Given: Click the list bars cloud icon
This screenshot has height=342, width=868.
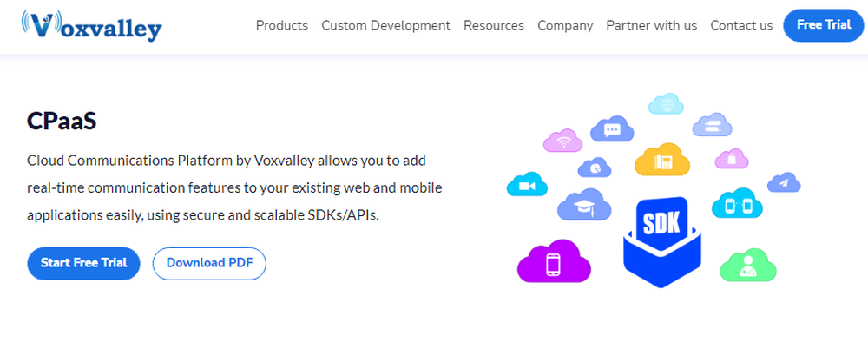Looking at the screenshot, I should pos(712,125).
